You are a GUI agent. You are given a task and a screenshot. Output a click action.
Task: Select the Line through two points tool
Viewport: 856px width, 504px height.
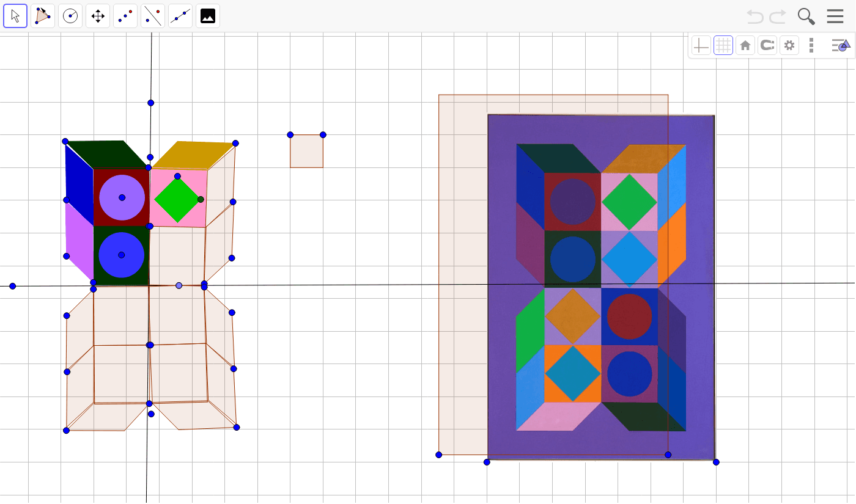click(180, 16)
